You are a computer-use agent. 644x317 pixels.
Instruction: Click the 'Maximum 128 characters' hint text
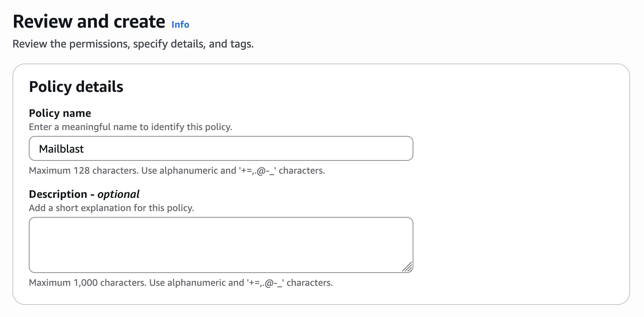pos(177,171)
